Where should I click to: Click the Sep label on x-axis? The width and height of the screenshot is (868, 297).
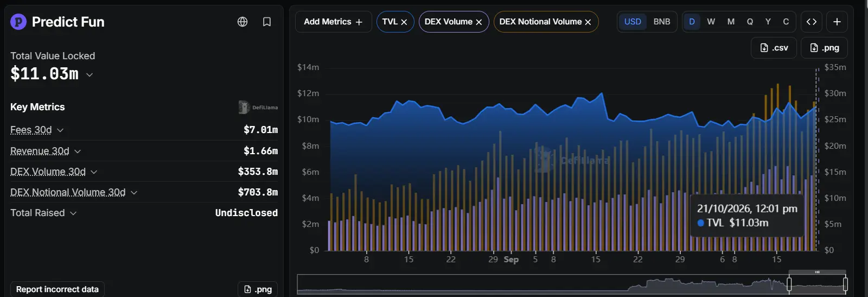511,260
